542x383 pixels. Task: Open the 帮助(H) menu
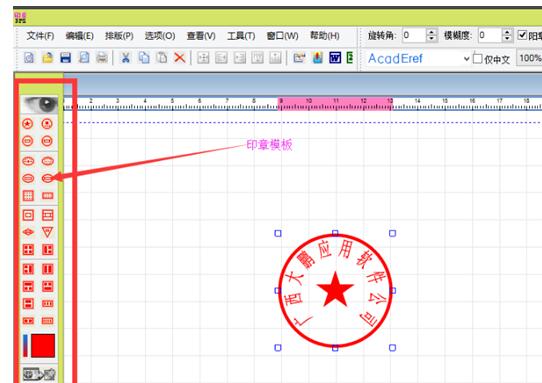click(x=325, y=36)
